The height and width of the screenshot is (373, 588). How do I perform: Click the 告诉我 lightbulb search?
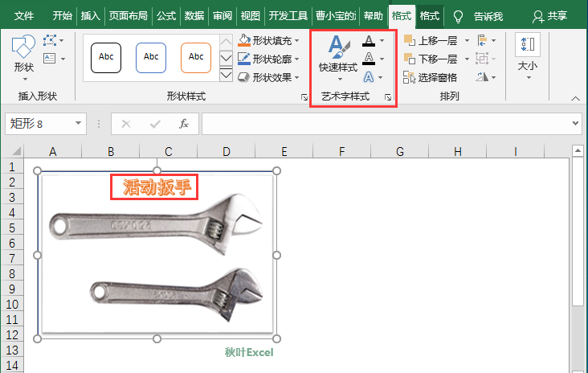[479, 16]
